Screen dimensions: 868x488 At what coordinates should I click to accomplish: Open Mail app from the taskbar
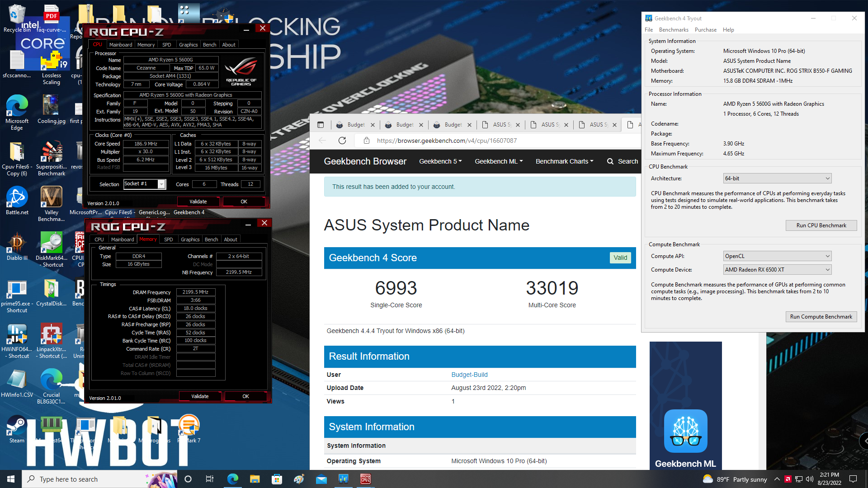(321, 479)
